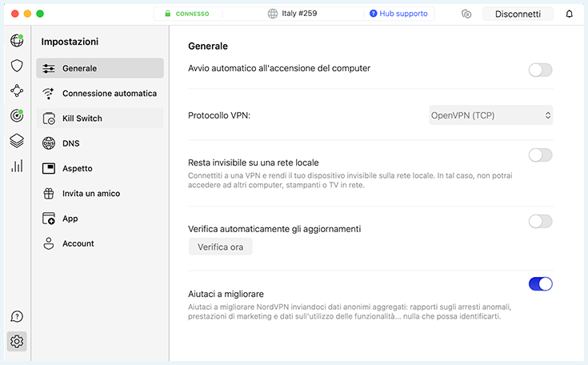The width and height of the screenshot is (588, 365).
Task: Open the Dark Web Monitor target icon
Action: coord(17,115)
